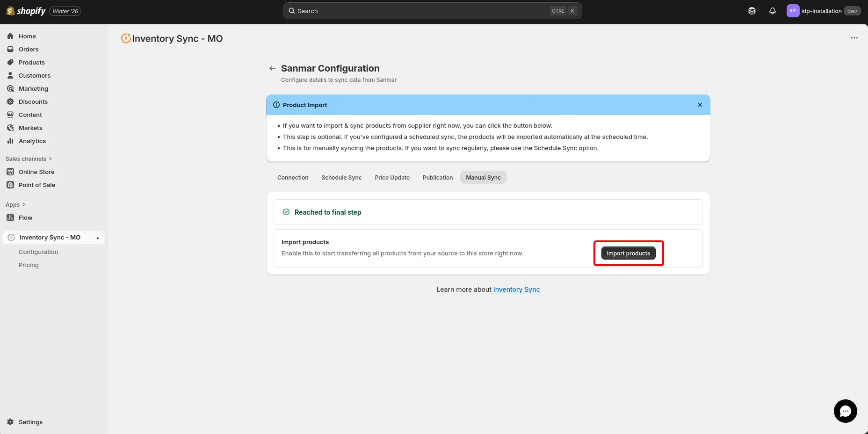Click the Import products button

pos(628,253)
